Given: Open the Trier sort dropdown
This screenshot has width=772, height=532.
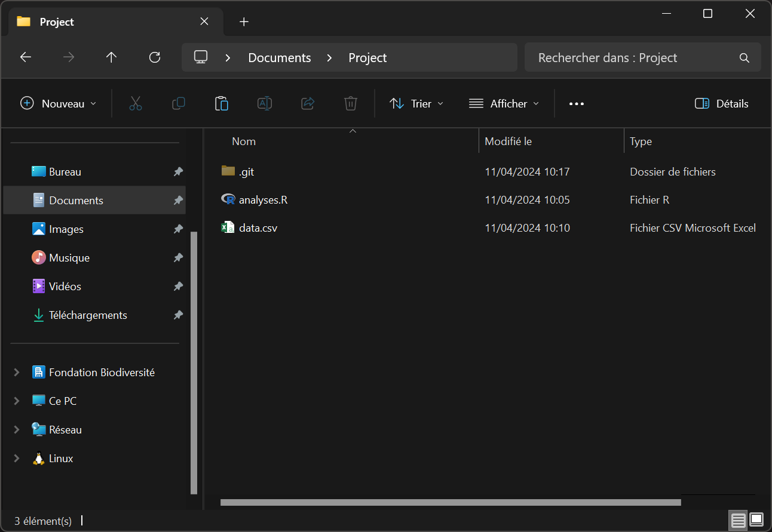Looking at the screenshot, I should click(x=416, y=103).
